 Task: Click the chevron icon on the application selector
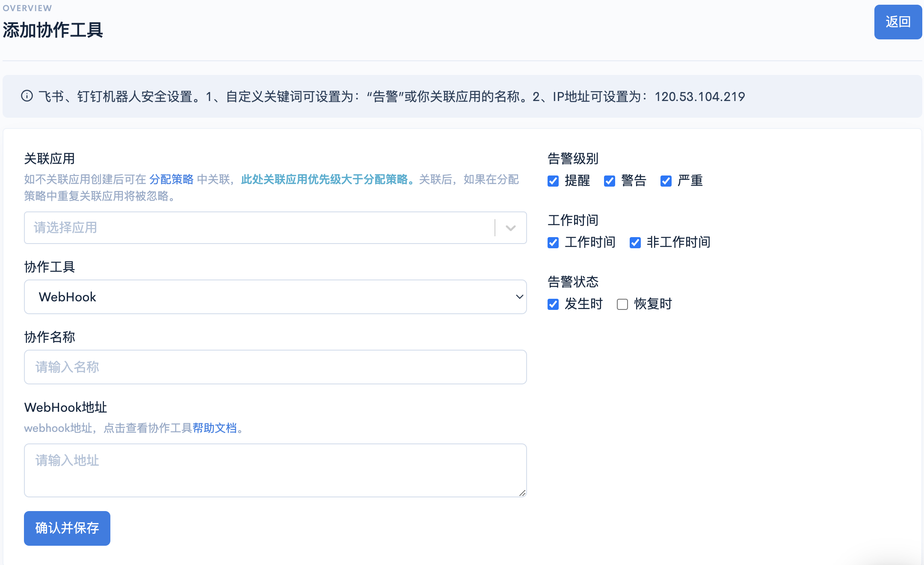pyautogui.click(x=510, y=228)
